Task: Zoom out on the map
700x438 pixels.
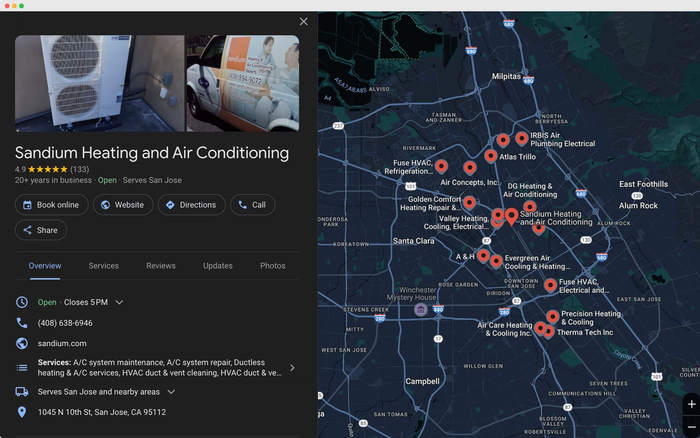Action: (692, 427)
